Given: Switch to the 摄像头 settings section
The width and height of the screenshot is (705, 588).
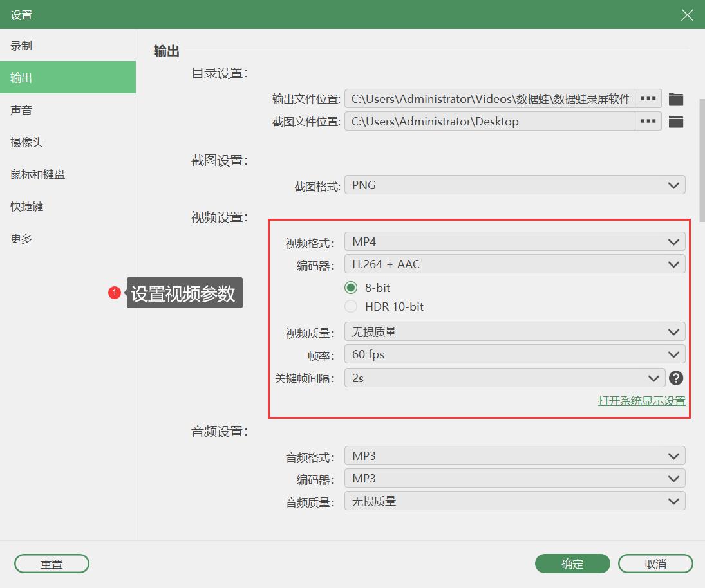Looking at the screenshot, I should pos(26,142).
